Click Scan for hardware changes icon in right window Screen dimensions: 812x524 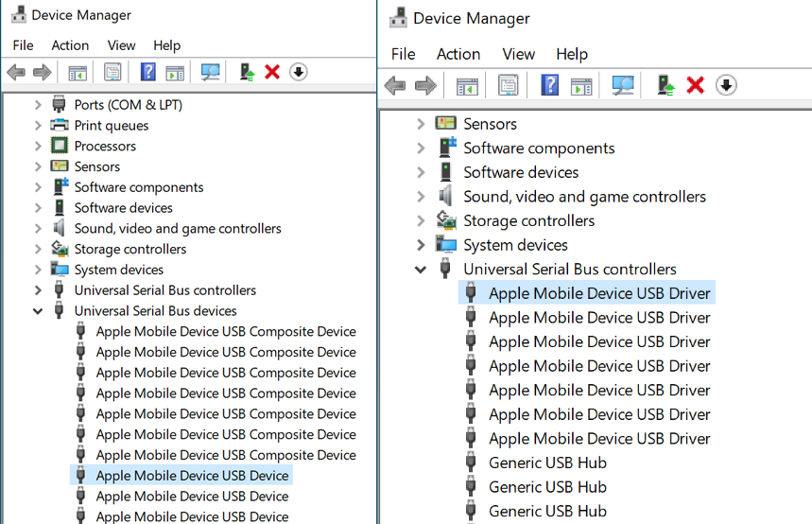point(622,85)
